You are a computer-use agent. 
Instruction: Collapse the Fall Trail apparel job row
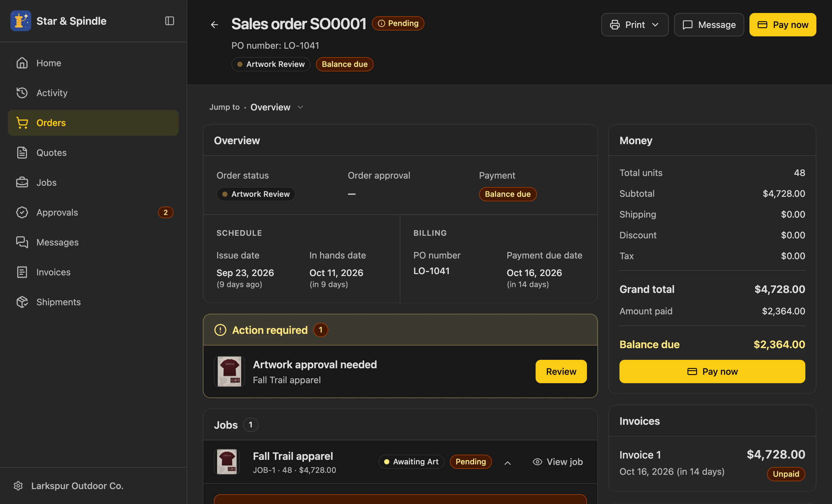tap(507, 463)
